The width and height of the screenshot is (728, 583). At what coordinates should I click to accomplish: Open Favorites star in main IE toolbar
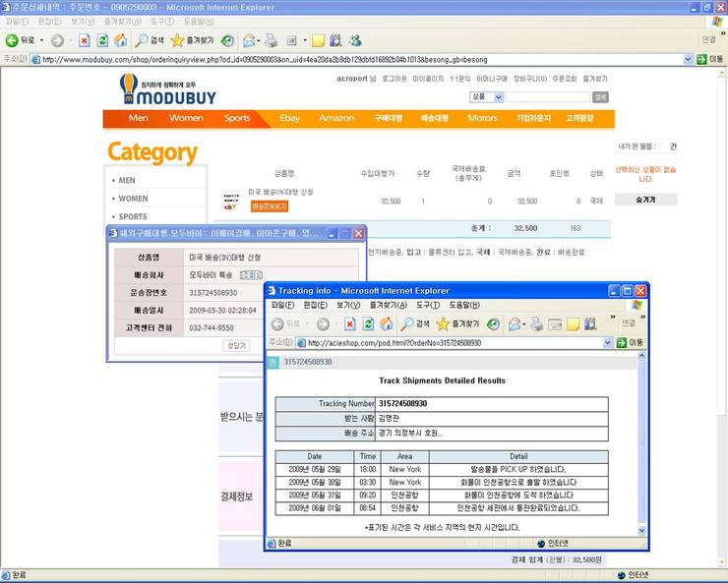tap(192, 41)
